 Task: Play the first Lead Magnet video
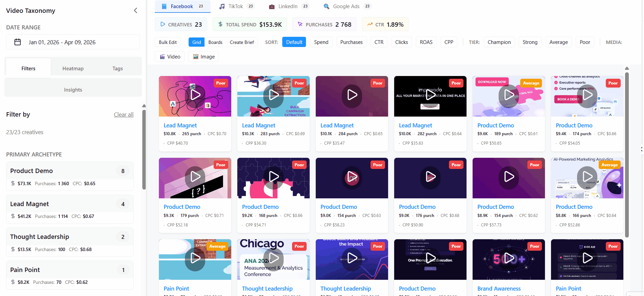(x=195, y=95)
